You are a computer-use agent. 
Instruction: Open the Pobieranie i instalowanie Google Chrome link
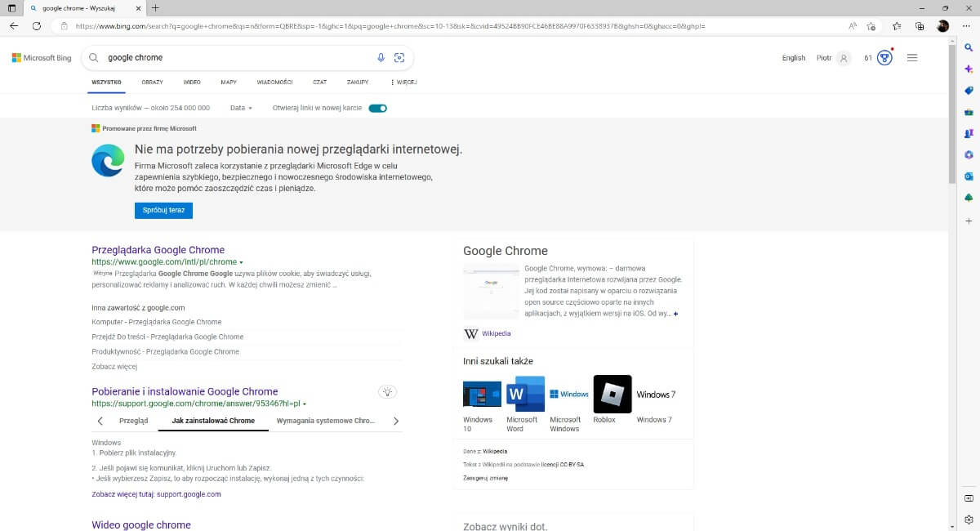[x=184, y=391]
